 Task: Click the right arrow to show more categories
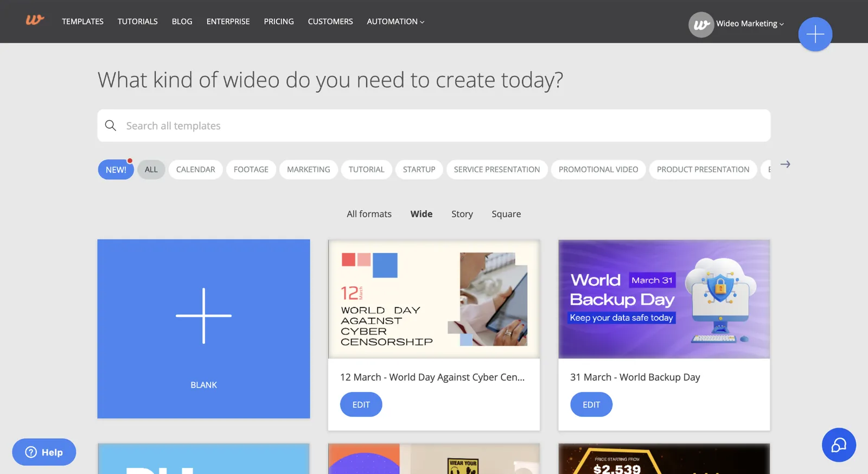[785, 164]
